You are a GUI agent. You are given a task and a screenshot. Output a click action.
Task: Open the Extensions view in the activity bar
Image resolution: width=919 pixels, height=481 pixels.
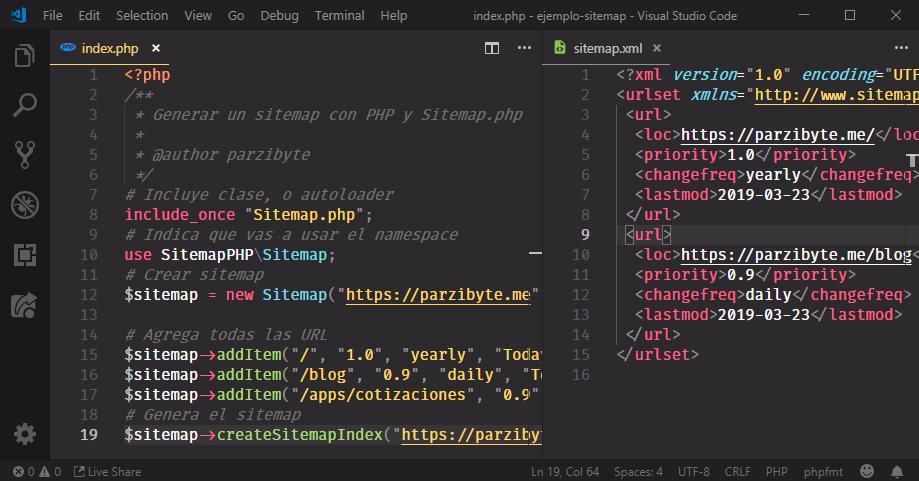[25, 255]
